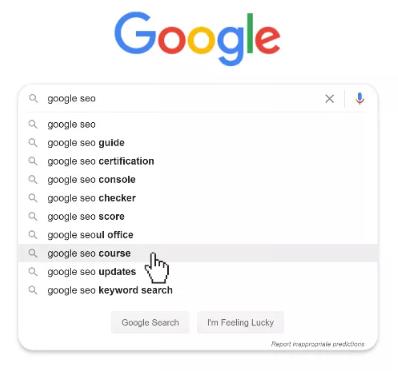Clear the search box with X icon
This screenshot has height=371, width=398.
click(329, 99)
